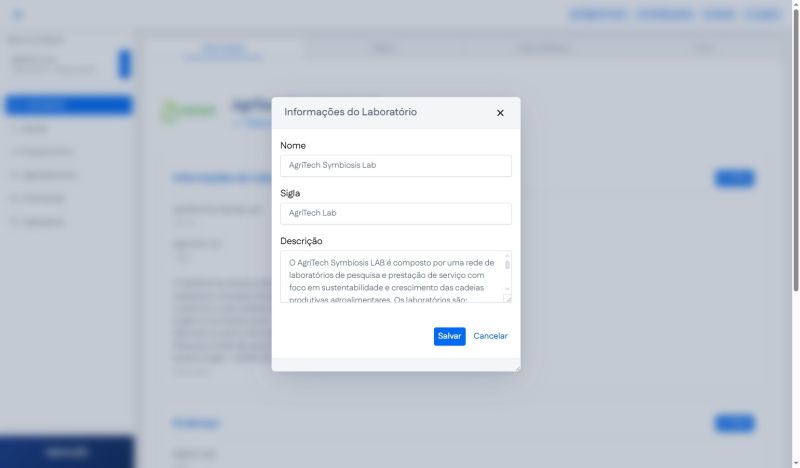This screenshot has width=800, height=468.
Task: Click Descrição textarea scrollbar up arrow
Action: (507, 256)
